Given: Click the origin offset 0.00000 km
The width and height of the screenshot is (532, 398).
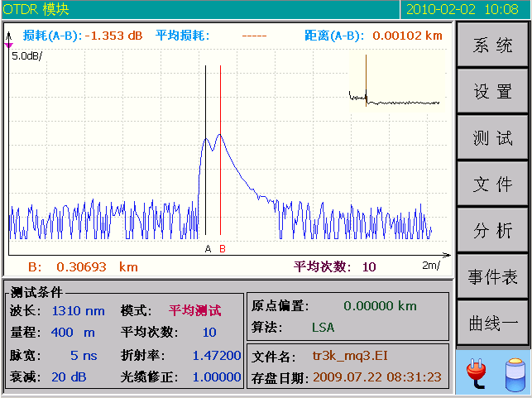Looking at the screenshot, I should click(380, 306).
